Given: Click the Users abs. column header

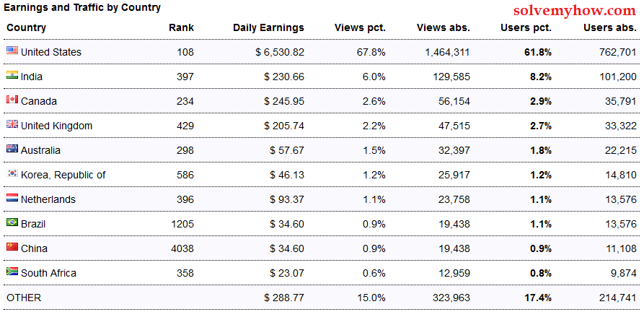Looking at the screenshot, I should (609, 28).
